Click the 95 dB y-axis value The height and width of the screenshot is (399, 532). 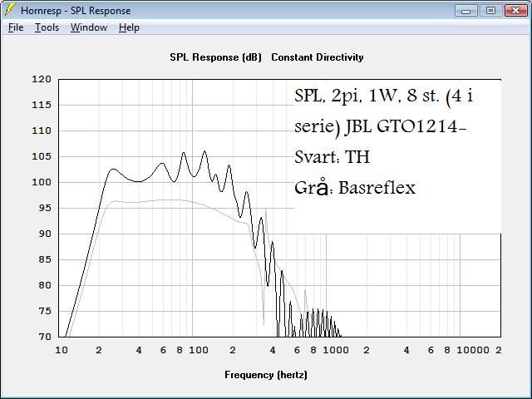(x=44, y=208)
